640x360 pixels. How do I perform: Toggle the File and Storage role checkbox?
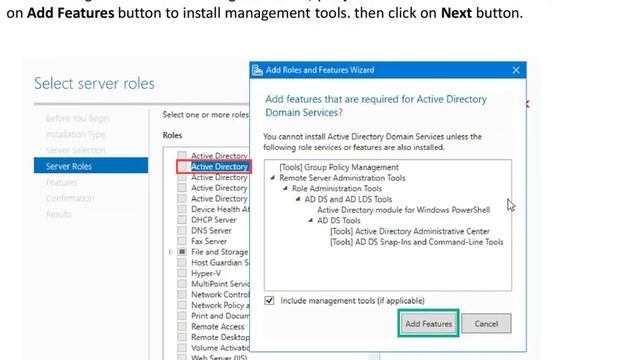pyautogui.click(x=182, y=252)
